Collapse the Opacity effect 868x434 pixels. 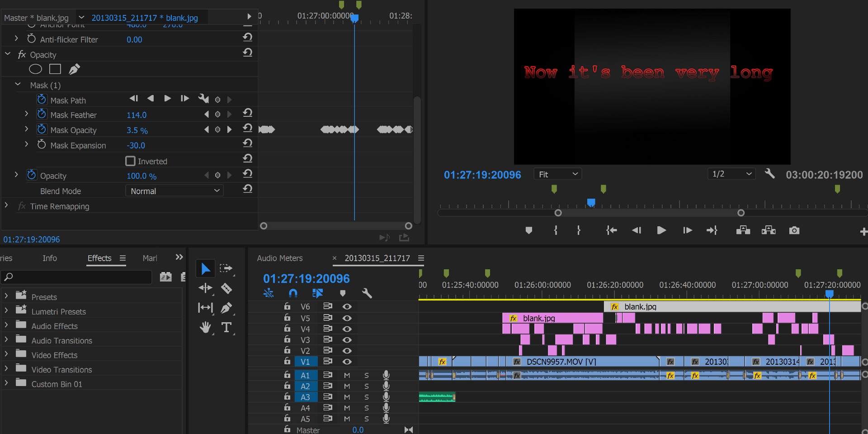[8, 54]
